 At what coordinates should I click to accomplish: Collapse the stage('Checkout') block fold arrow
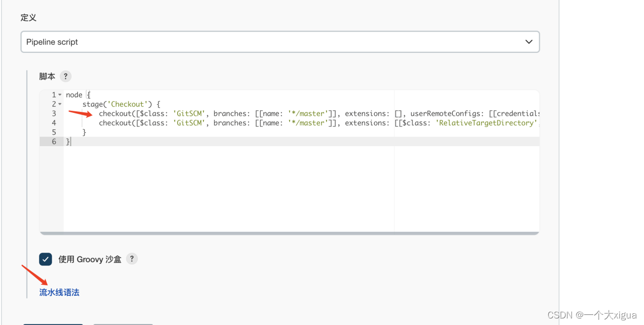click(x=59, y=103)
